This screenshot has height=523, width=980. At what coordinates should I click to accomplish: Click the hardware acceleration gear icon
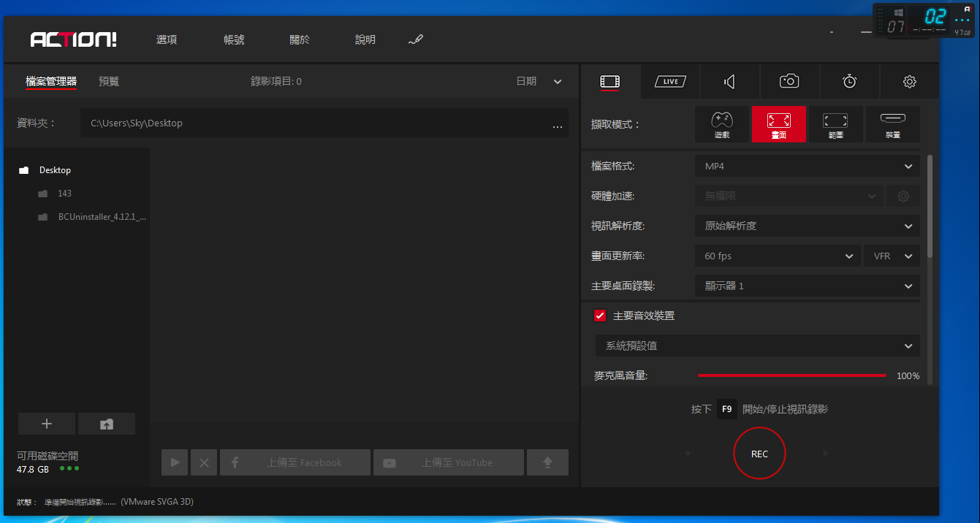903,196
